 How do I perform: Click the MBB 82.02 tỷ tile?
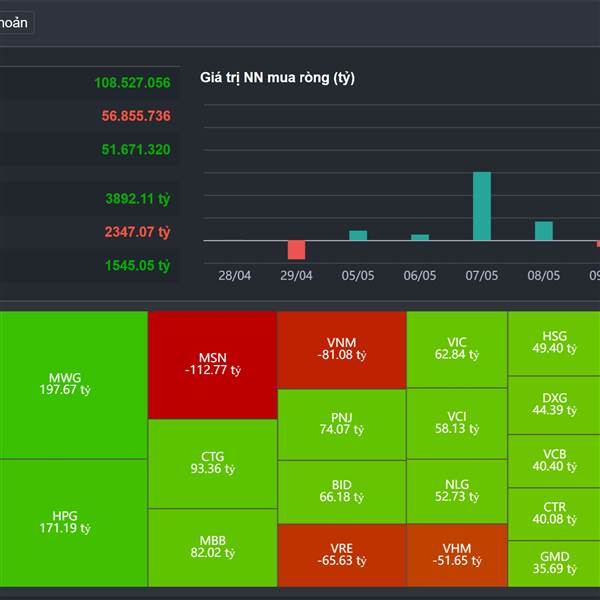[x=212, y=546]
